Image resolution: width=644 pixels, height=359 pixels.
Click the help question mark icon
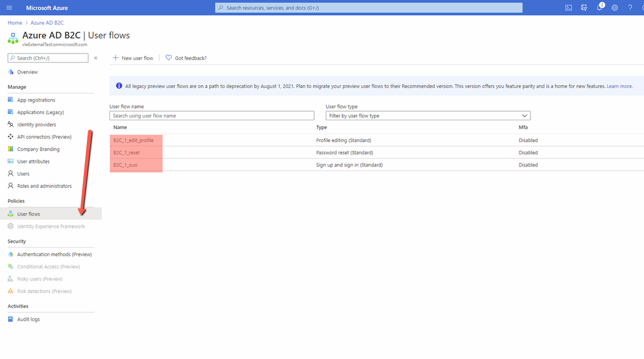click(x=630, y=8)
